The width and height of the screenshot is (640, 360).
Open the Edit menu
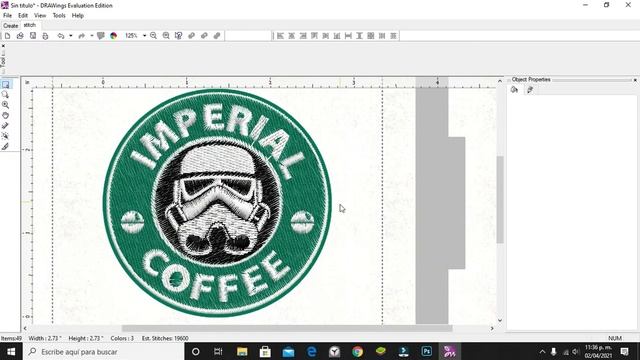(23, 16)
